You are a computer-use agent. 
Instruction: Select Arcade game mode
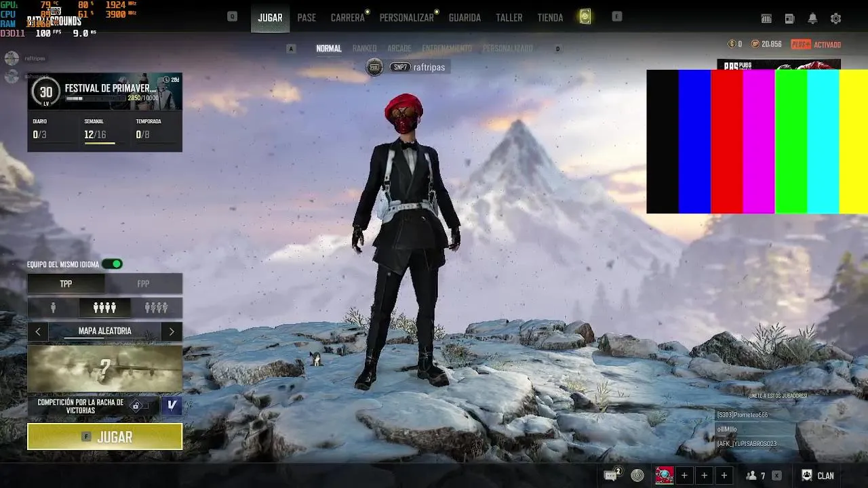point(399,48)
